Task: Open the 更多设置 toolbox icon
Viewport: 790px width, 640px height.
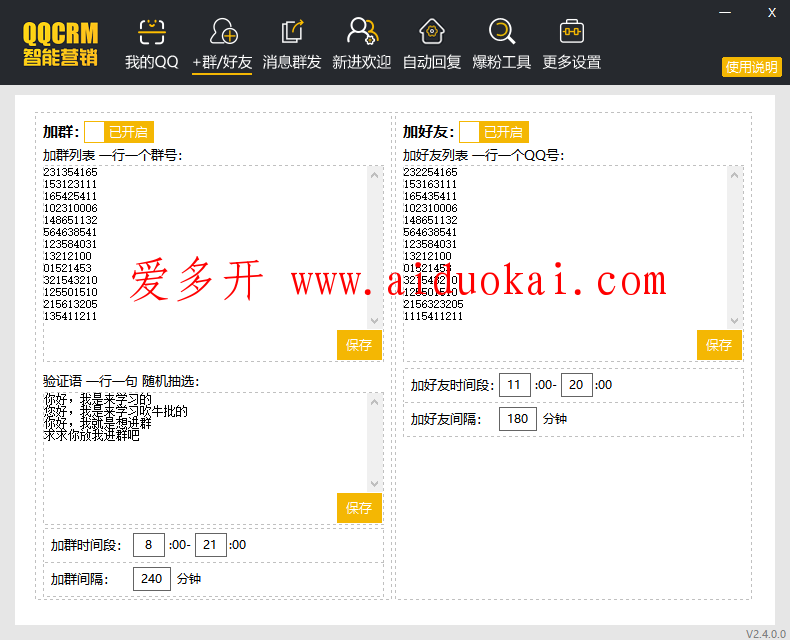Action: 572,32
